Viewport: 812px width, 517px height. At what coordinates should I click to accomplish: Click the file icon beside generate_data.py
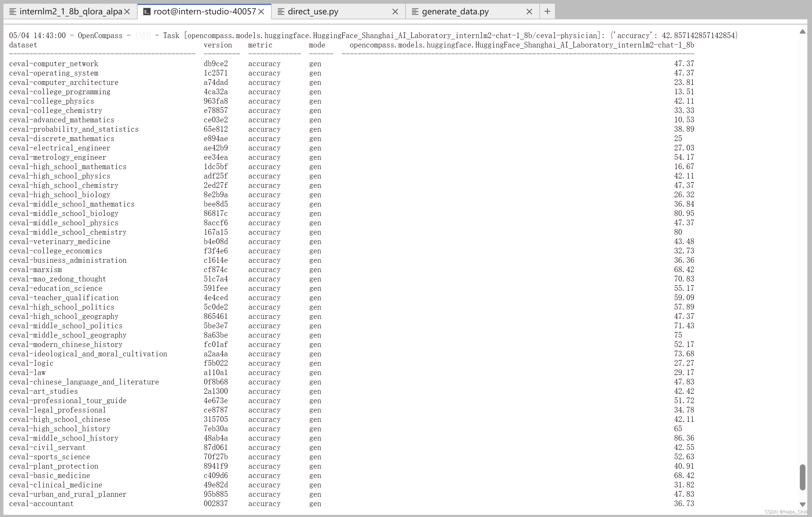tap(415, 12)
